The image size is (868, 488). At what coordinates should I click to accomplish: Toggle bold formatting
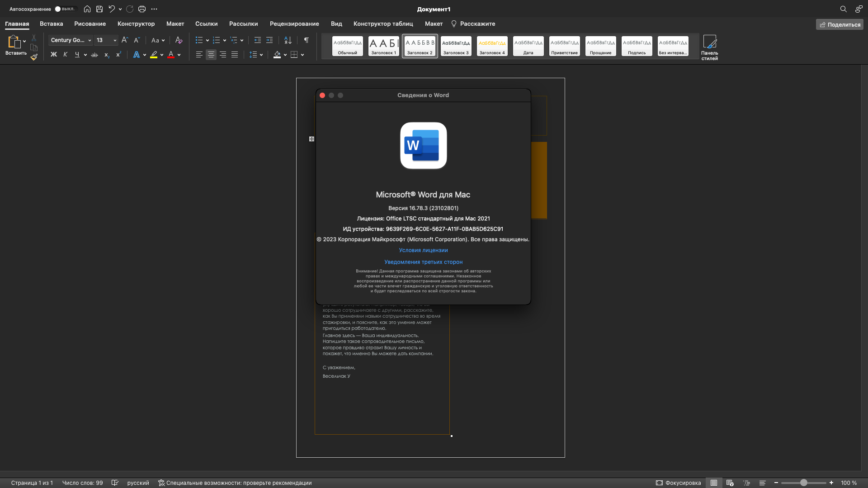click(x=54, y=55)
